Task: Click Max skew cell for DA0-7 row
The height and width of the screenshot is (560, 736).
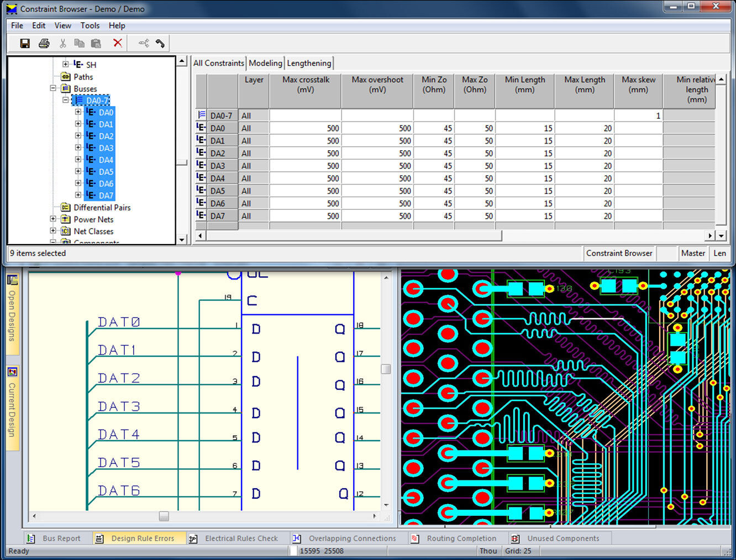Action: [638, 115]
